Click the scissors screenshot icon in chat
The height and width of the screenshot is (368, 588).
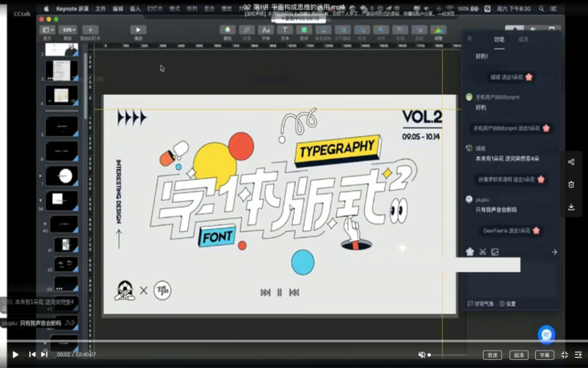482,252
